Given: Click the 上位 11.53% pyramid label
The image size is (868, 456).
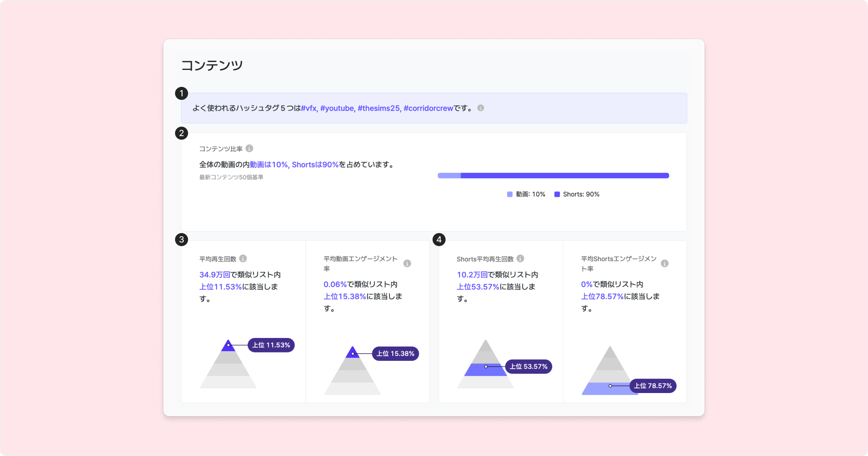Looking at the screenshot, I should click(x=271, y=345).
